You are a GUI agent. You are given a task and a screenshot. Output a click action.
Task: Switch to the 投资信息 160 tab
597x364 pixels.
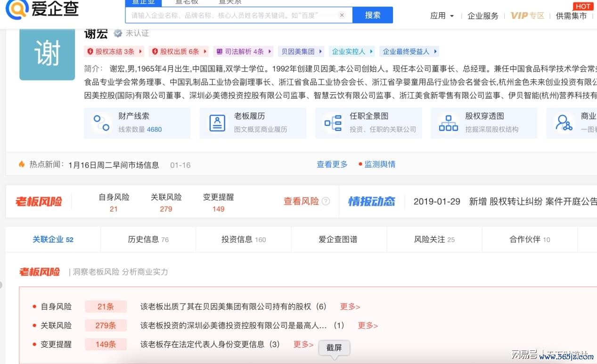[244, 239]
